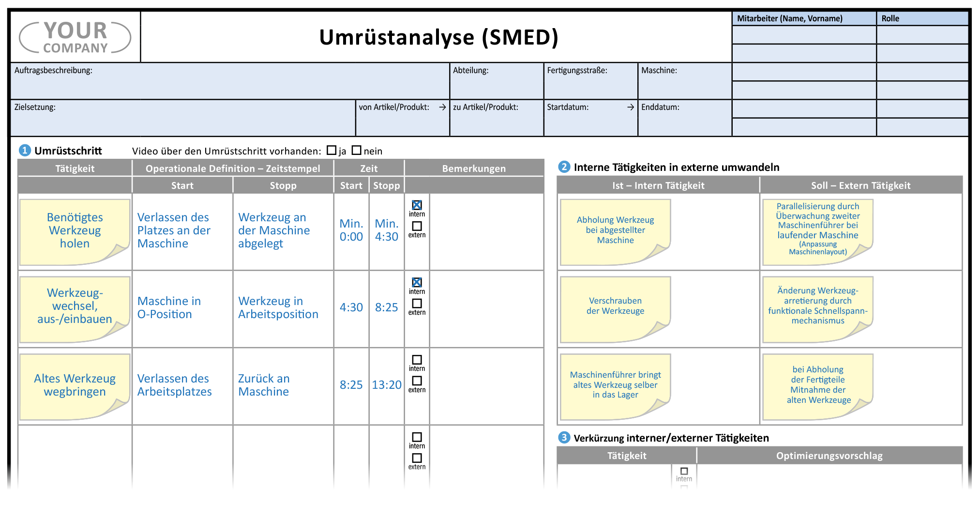The width and height of the screenshot is (980, 505).
Task: Click the 'von Artikel/Produkt' field
Action: click(403, 118)
